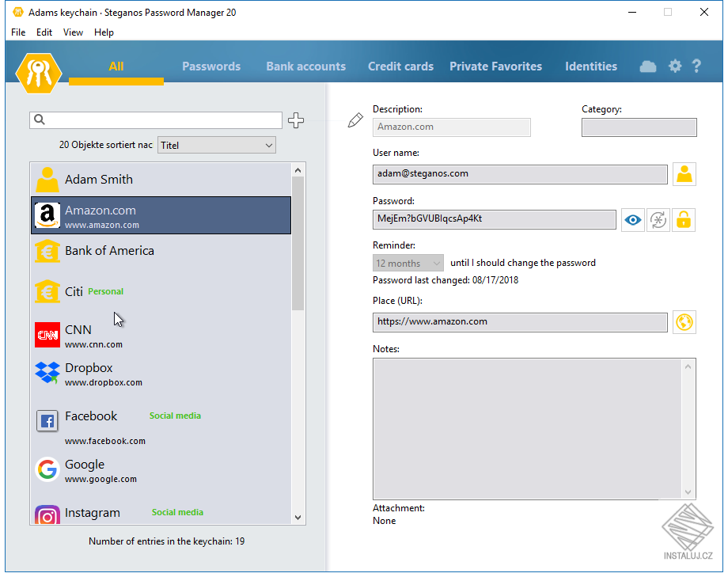Open cloud sync settings
Image resolution: width=728 pixels, height=577 pixels.
[647, 66]
